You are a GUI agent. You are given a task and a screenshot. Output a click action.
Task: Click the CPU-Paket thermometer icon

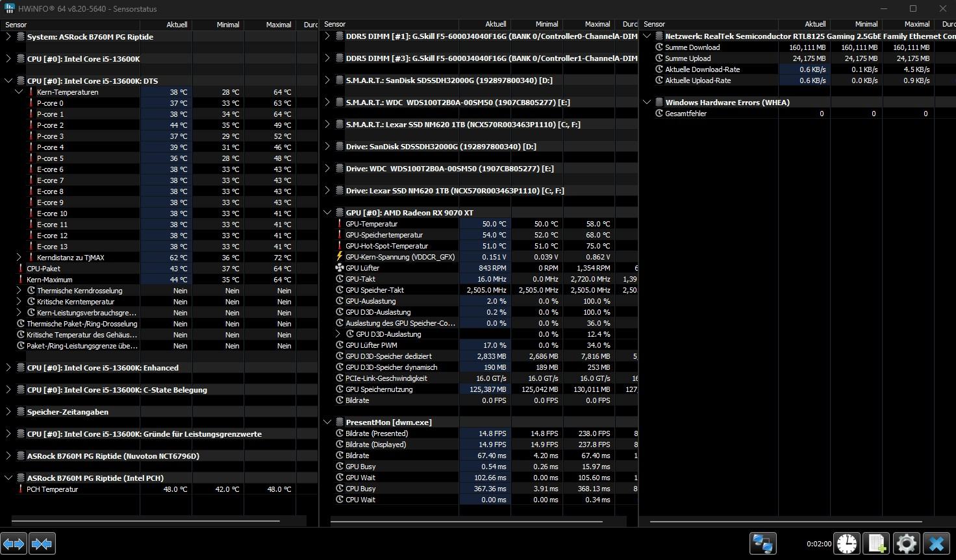click(x=20, y=269)
